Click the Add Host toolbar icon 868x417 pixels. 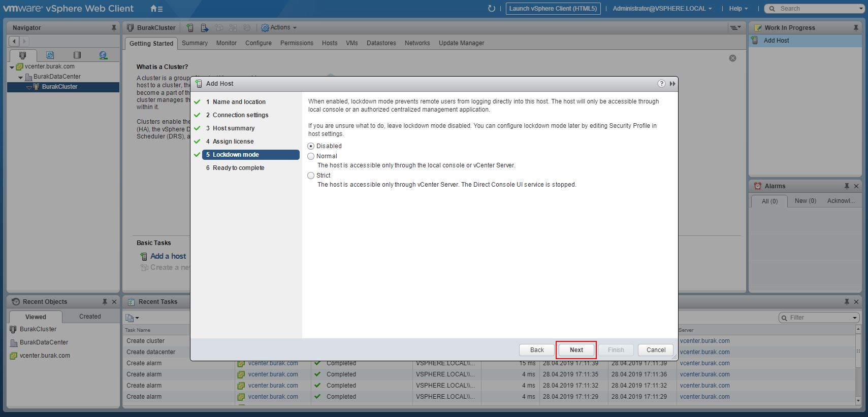click(x=190, y=28)
